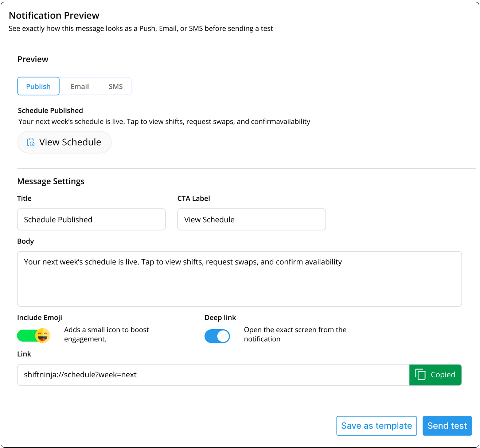
Task: Hit the Send test button
Action: point(447,426)
